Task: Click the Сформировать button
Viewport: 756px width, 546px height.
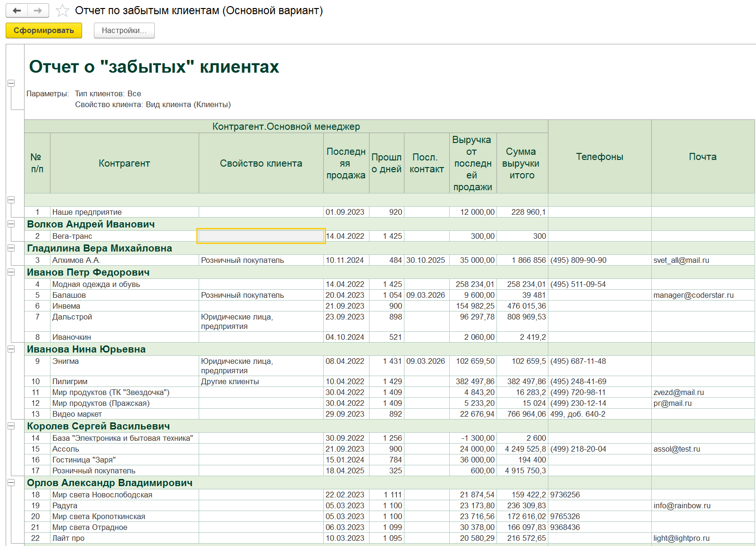Action: [x=44, y=31]
